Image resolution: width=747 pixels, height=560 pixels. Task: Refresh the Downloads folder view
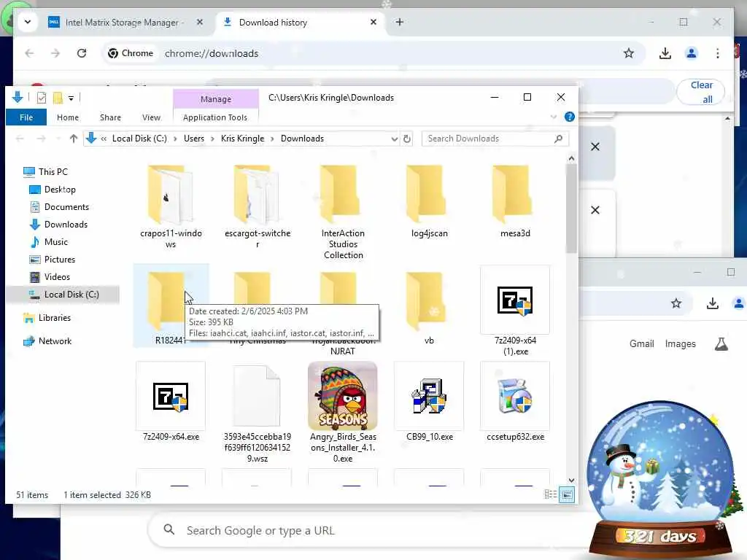[407, 139]
